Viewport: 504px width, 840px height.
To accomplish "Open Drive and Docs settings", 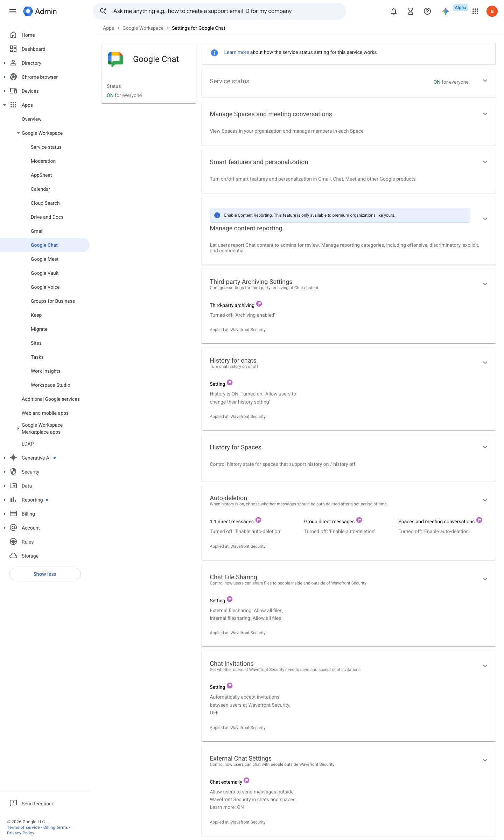I will coord(47,217).
